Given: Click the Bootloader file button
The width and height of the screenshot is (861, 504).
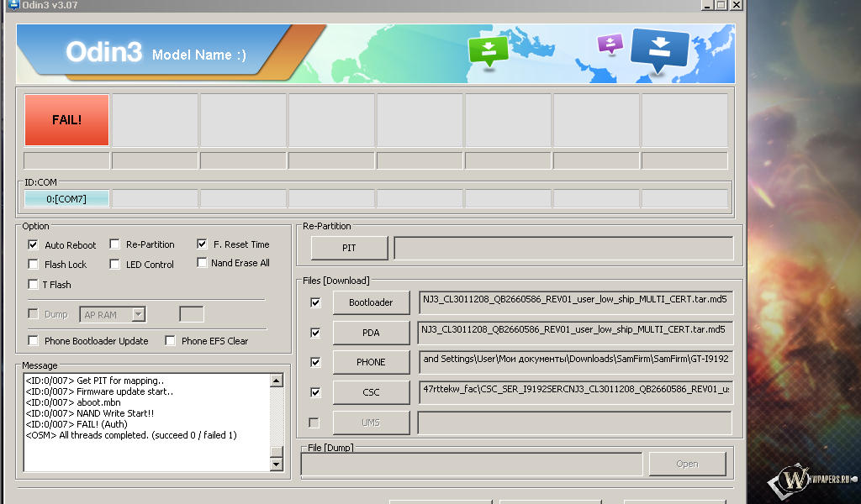Looking at the screenshot, I should pos(371,302).
